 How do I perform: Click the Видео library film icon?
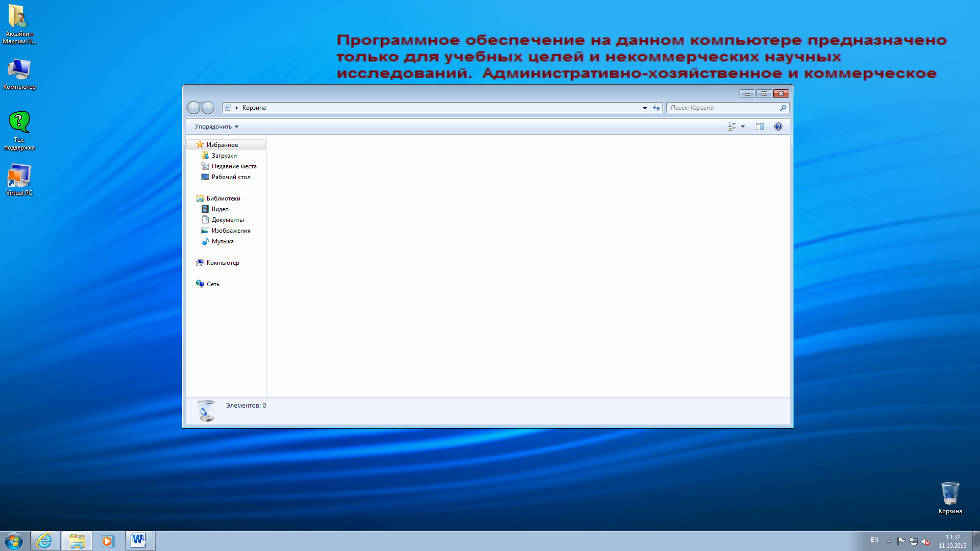point(205,209)
